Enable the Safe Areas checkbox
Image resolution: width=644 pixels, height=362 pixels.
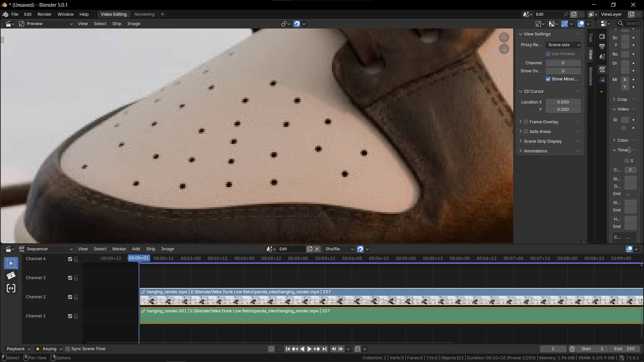pyautogui.click(x=526, y=132)
